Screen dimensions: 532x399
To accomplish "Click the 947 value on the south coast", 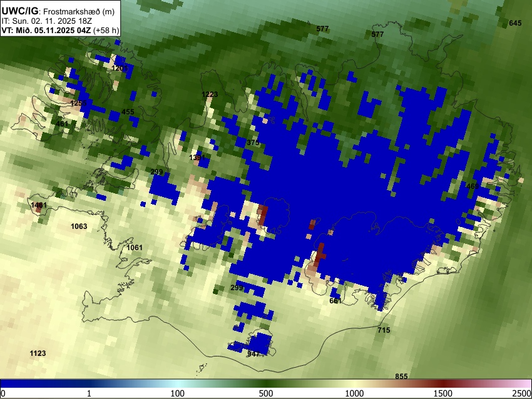I will click(253, 354).
